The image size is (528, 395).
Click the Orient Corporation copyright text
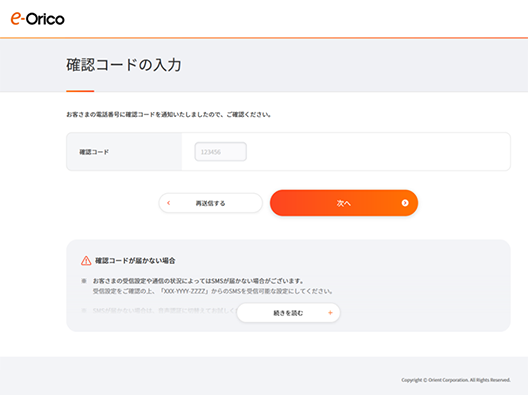tap(456, 380)
